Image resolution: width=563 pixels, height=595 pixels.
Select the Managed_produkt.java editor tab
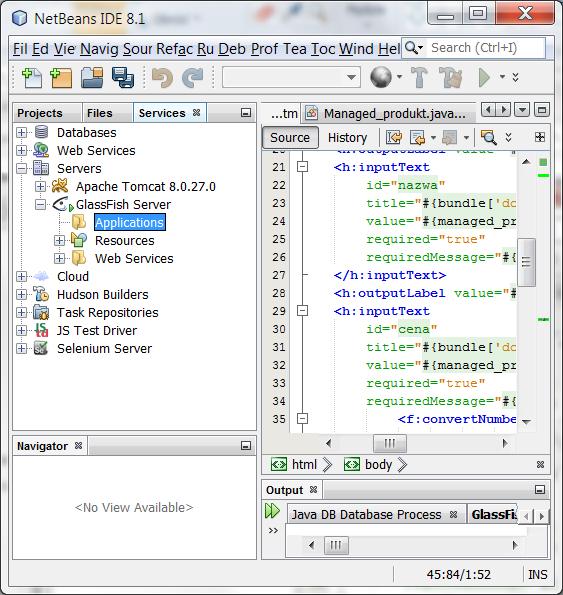coord(388,113)
